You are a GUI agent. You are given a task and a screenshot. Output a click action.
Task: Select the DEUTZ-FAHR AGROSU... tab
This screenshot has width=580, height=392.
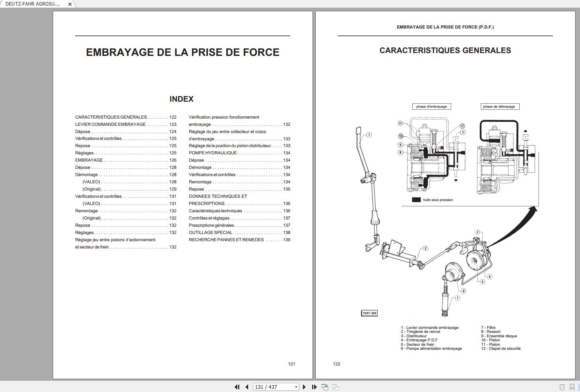tap(32, 4)
